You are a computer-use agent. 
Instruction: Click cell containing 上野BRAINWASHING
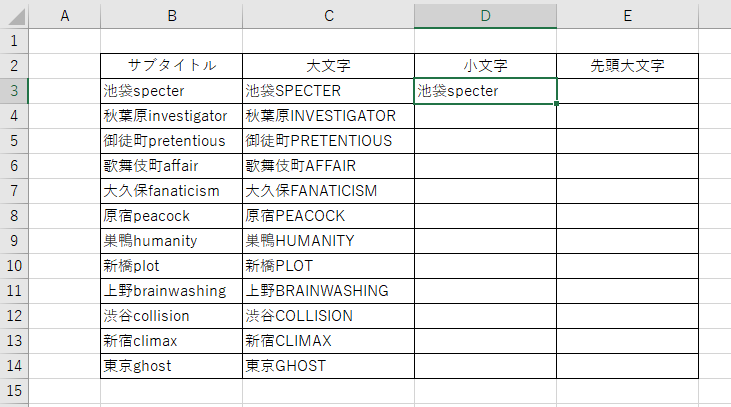(329, 291)
